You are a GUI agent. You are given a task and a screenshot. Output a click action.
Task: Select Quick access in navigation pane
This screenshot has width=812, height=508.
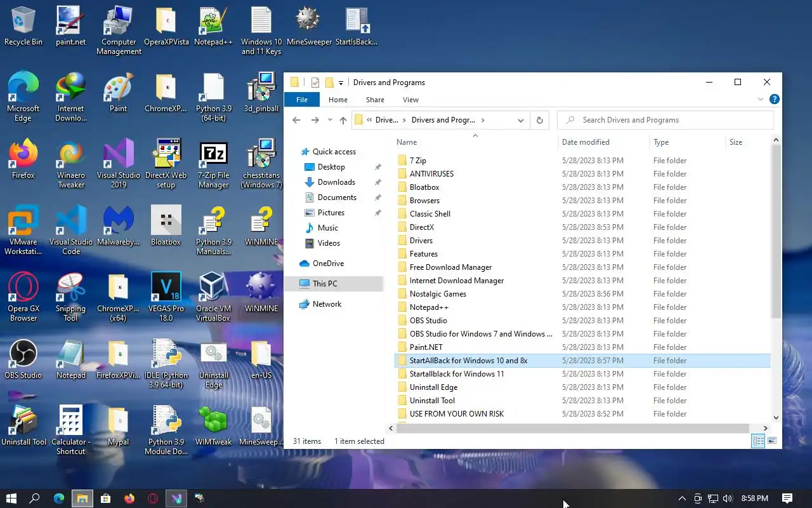(x=334, y=152)
